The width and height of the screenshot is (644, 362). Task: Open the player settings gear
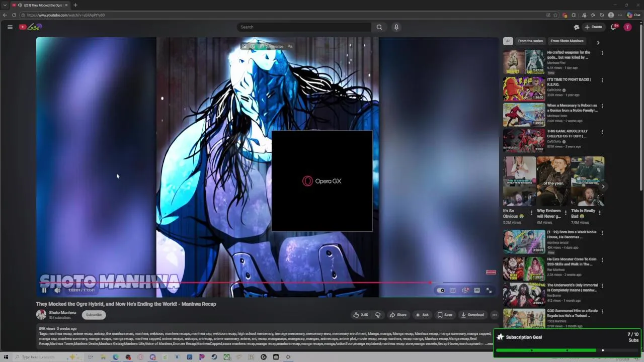465,290
